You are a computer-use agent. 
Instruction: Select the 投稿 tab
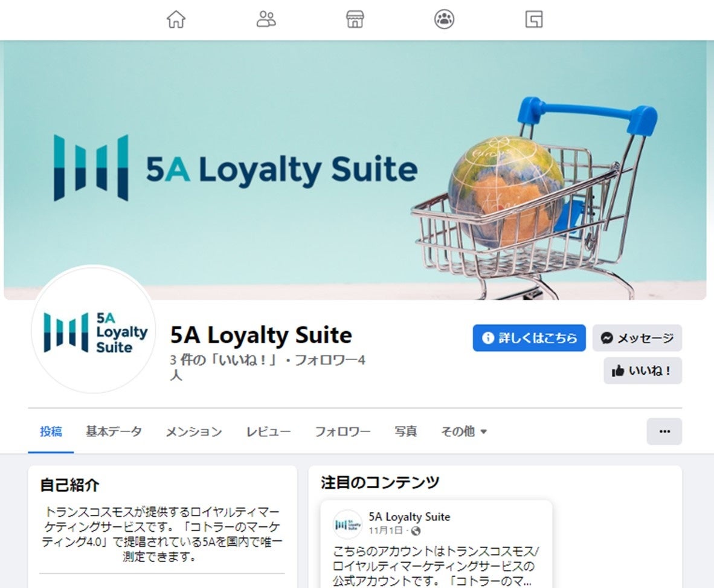[51, 431]
